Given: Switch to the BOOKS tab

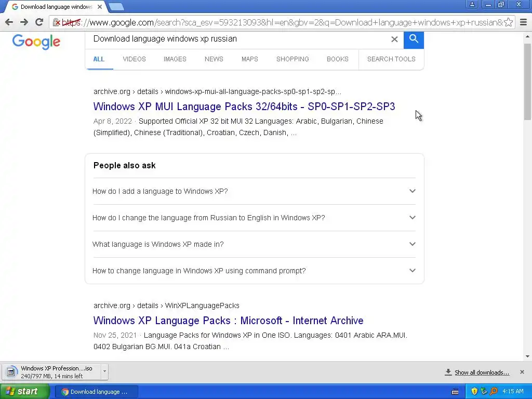Looking at the screenshot, I should click(338, 59).
